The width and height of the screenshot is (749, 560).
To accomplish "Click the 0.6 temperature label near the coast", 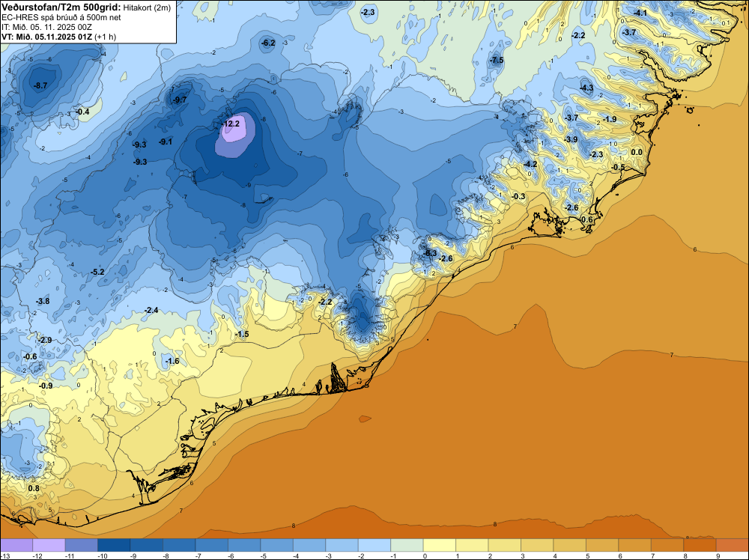I will (587, 219).
